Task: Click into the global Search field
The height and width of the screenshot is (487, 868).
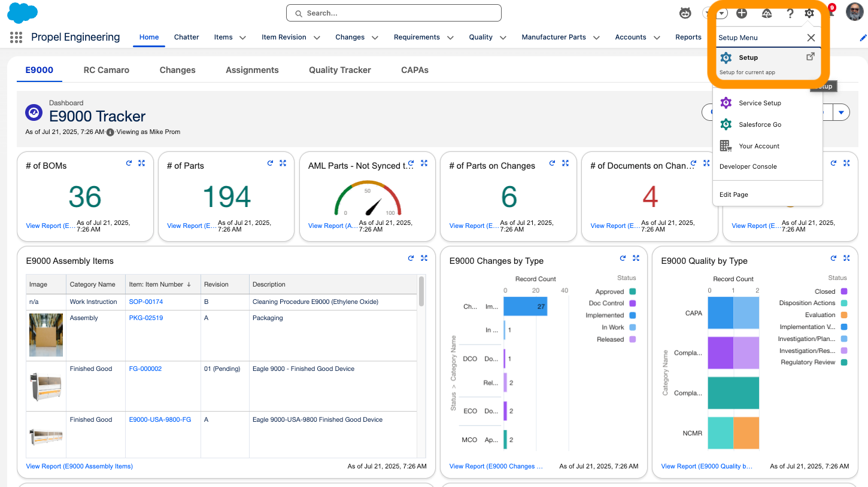Action: (x=393, y=13)
